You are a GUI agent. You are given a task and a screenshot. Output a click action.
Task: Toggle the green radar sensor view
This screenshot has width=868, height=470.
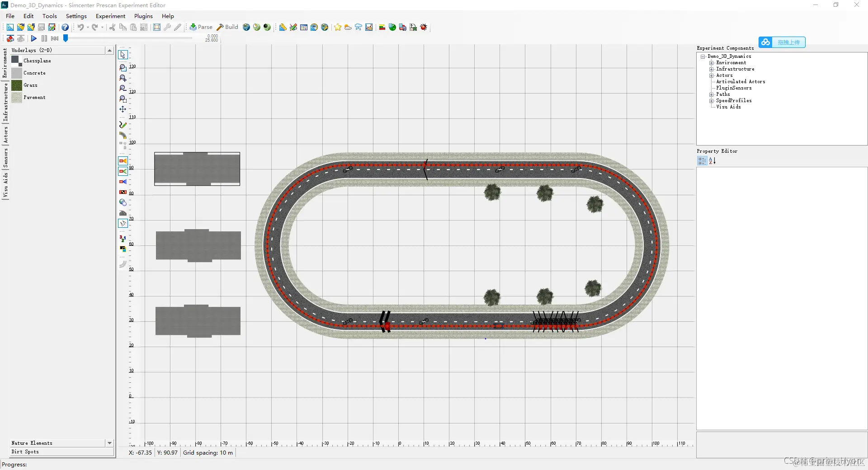123,171
